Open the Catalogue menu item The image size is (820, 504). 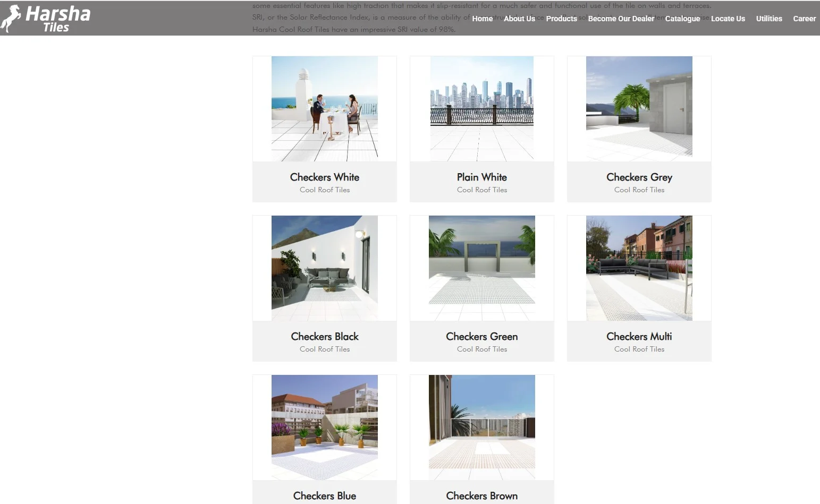click(x=682, y=19)
